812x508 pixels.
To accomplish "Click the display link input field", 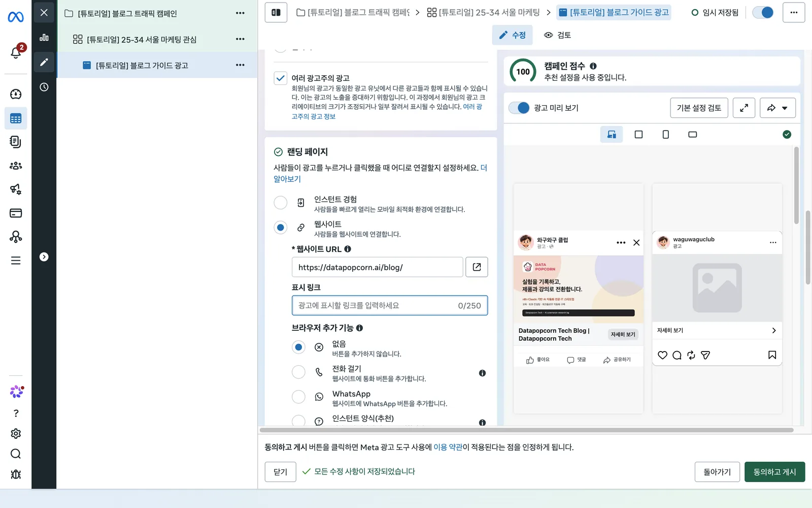I will (x=390, y=305).
